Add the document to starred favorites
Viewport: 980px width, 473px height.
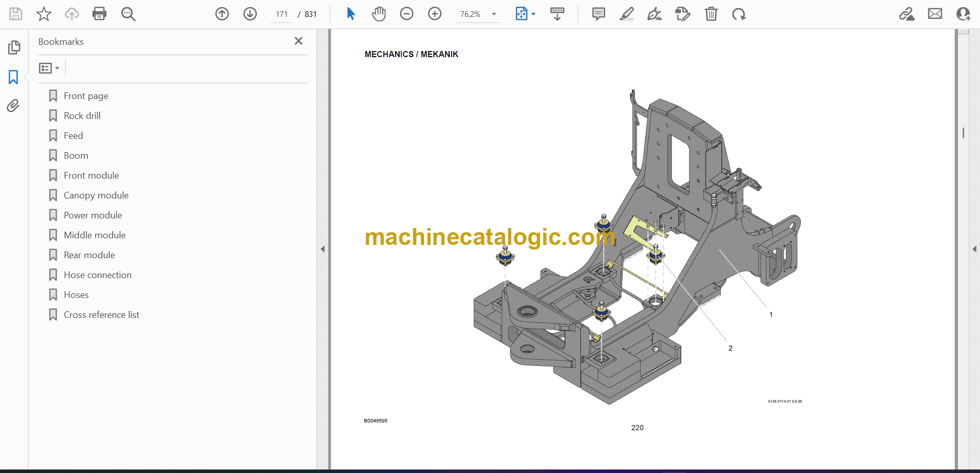(44, 14)
